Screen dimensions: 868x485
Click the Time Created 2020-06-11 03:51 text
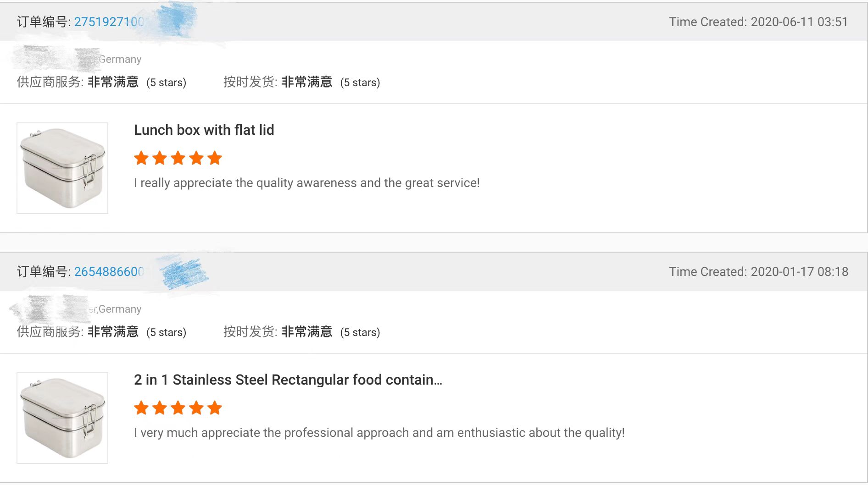(x=758, y=22)
